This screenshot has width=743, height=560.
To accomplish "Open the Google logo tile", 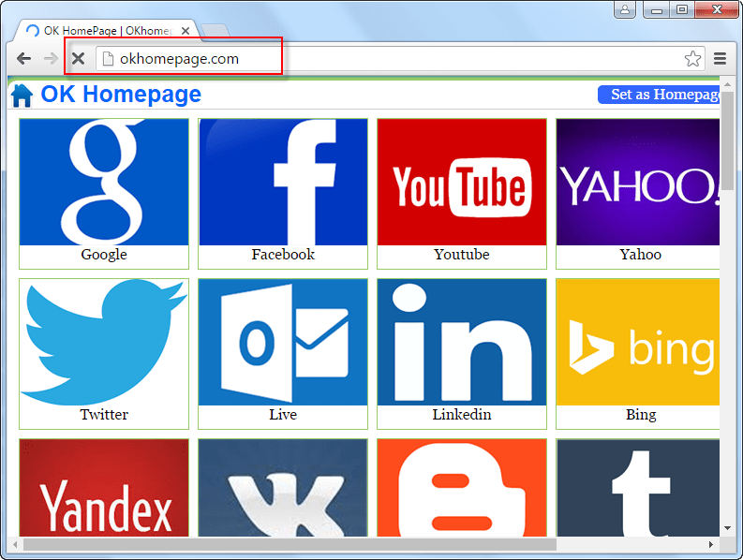I will (104, 182).
